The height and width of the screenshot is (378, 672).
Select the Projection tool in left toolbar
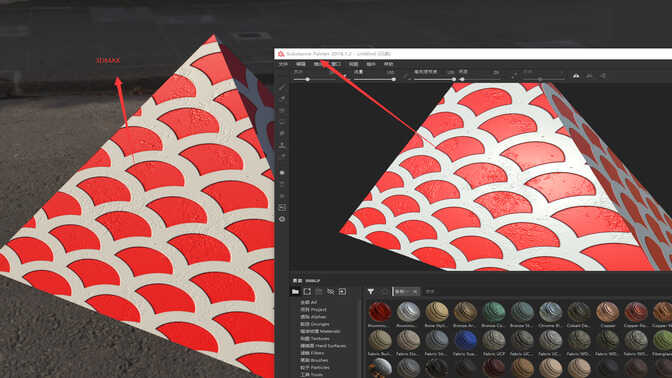[x=282, y=111]
